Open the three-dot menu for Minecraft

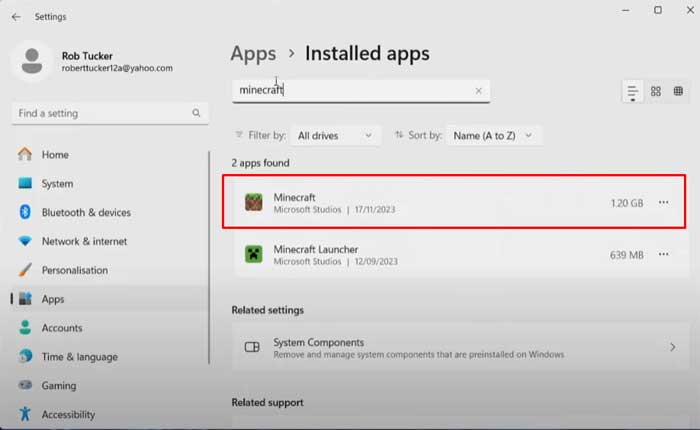pyautogui.click(x=664, y=203)
